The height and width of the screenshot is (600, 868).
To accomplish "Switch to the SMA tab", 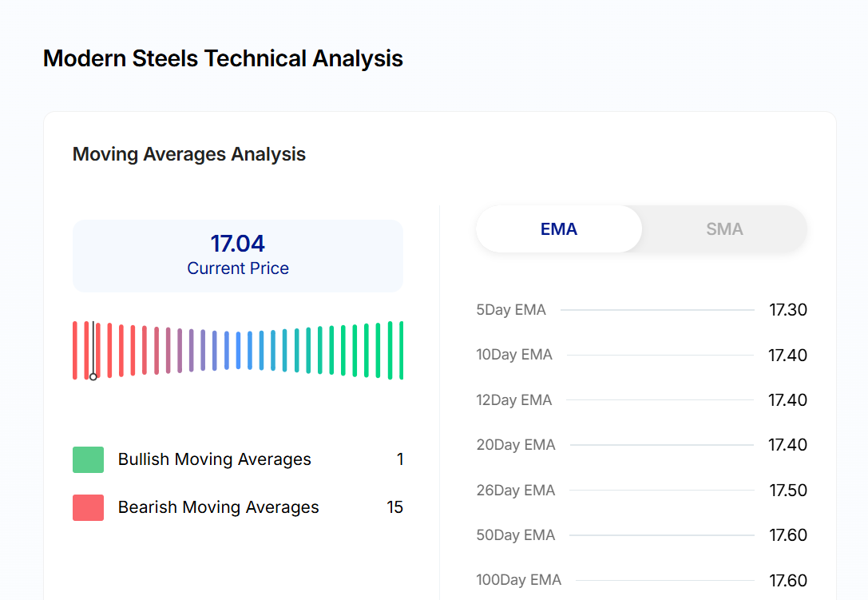I will 724,229.
